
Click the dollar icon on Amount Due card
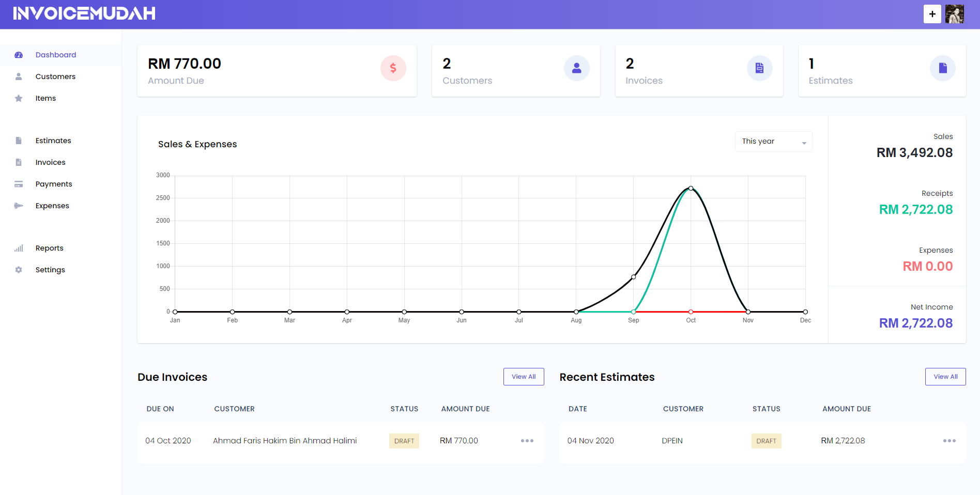[x=393, y=68]
